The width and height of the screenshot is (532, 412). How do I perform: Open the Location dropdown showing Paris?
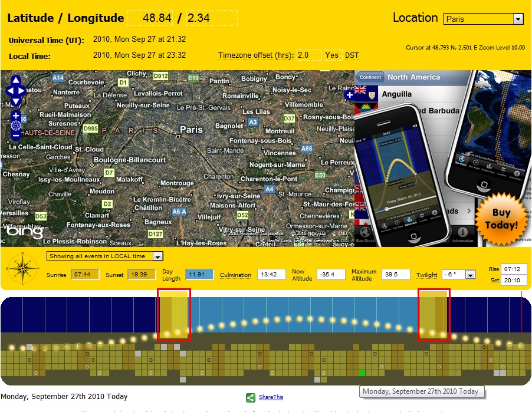tap(483, 19)
